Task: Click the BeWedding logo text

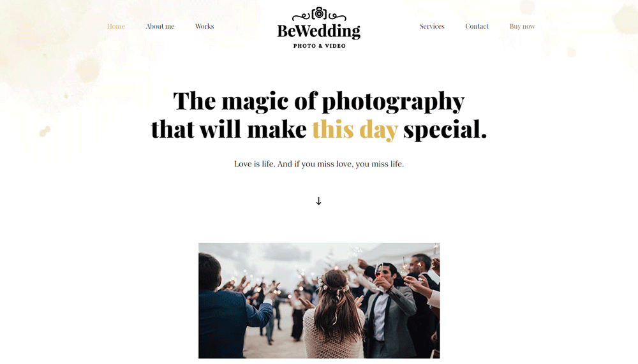Action: coord(318,31)
